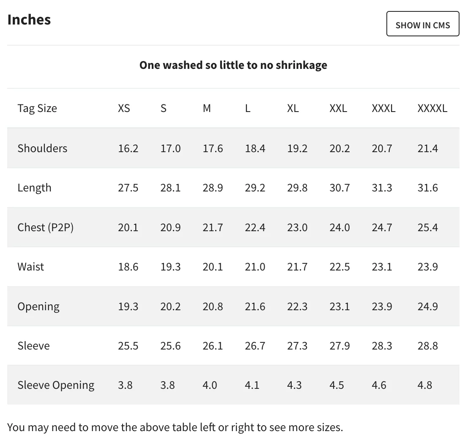This screenshot has height=448, width=476.
Task: Click the Length row label
Action: click(34, 188)
